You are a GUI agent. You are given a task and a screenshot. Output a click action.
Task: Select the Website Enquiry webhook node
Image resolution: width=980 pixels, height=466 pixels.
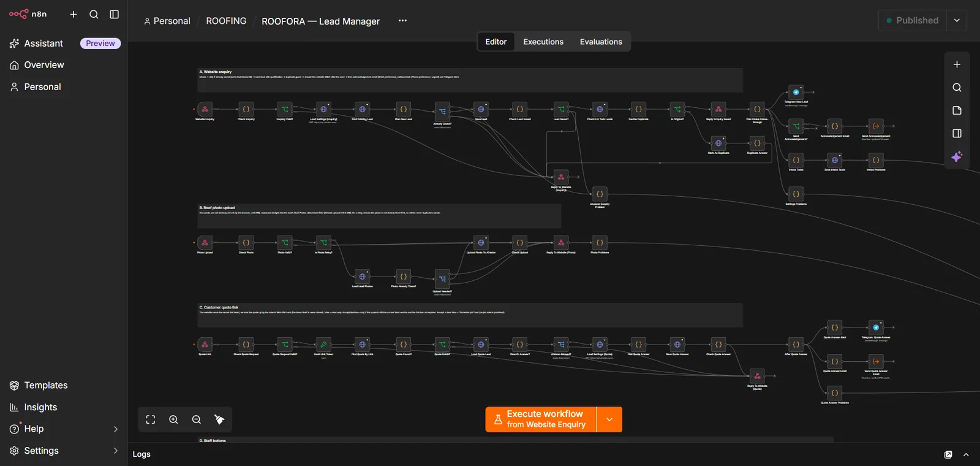(x=205, y=109)
